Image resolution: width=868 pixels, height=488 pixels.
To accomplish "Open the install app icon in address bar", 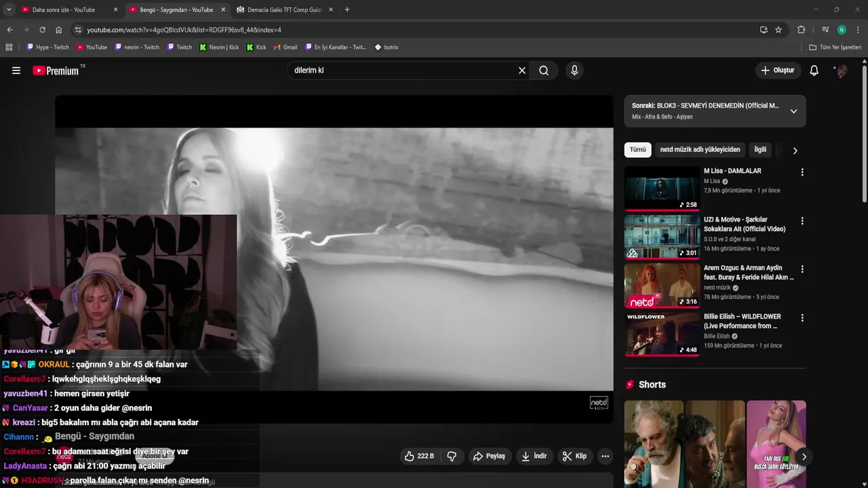I will click(764, 30).
